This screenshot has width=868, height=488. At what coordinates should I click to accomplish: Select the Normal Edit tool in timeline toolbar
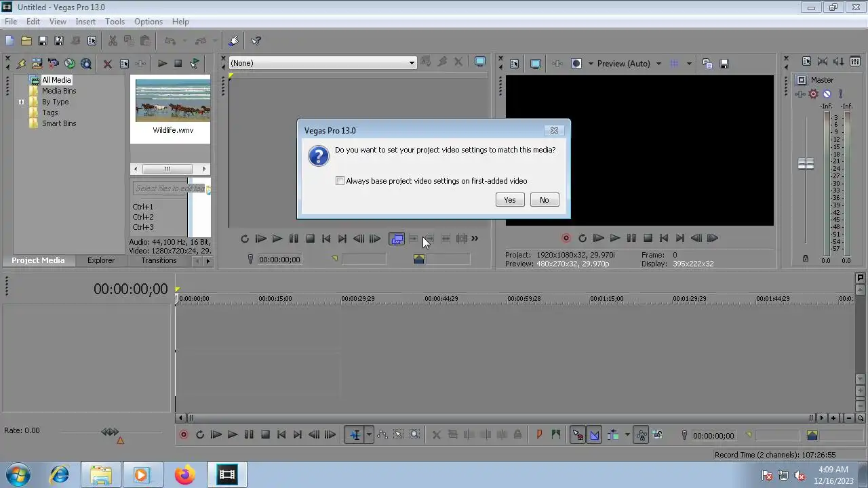tap(355, 435)
